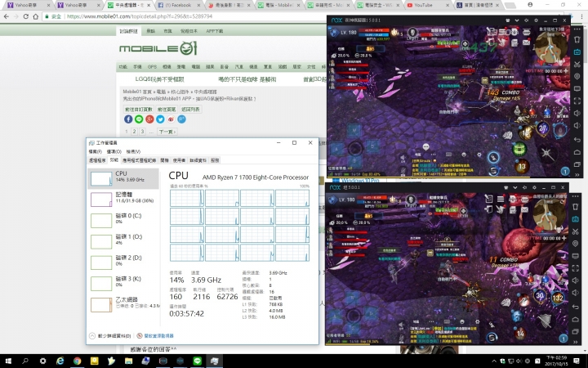Open more options dots in upper Nox sidebar

click(x=577, y=29)
